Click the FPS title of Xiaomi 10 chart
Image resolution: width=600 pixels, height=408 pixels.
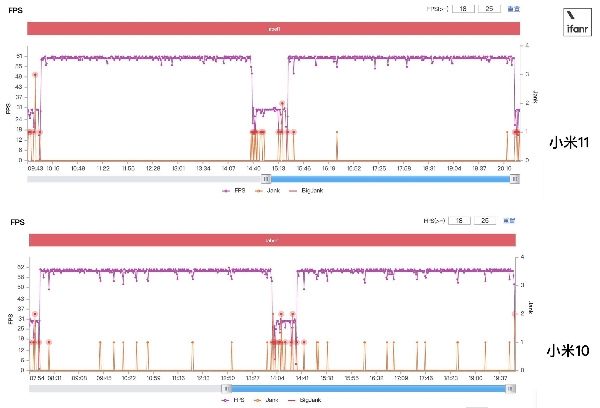17,222
